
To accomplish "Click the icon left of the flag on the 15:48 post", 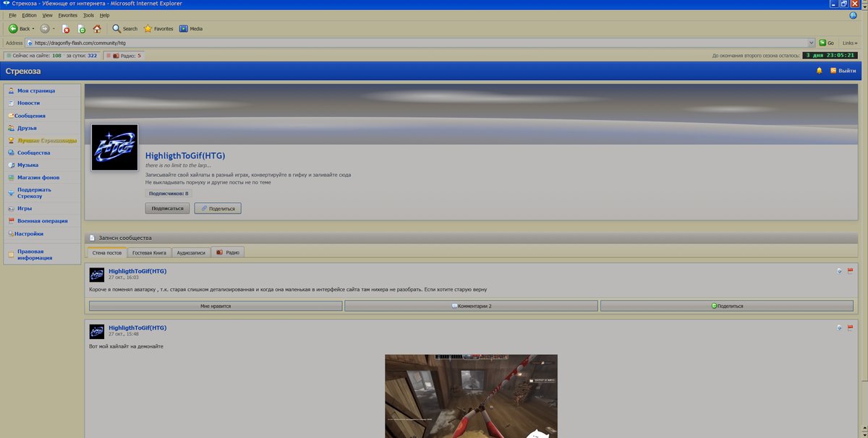I will tap(839, 327).
